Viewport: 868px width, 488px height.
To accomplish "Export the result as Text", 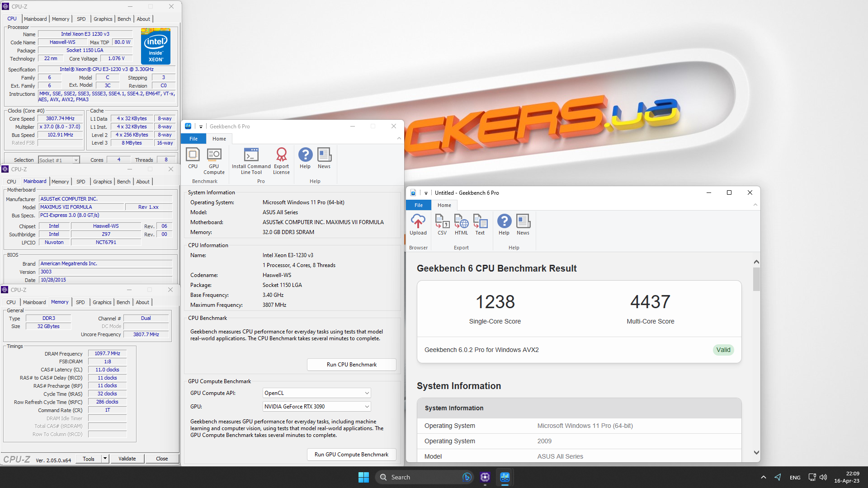I will 480,225.
